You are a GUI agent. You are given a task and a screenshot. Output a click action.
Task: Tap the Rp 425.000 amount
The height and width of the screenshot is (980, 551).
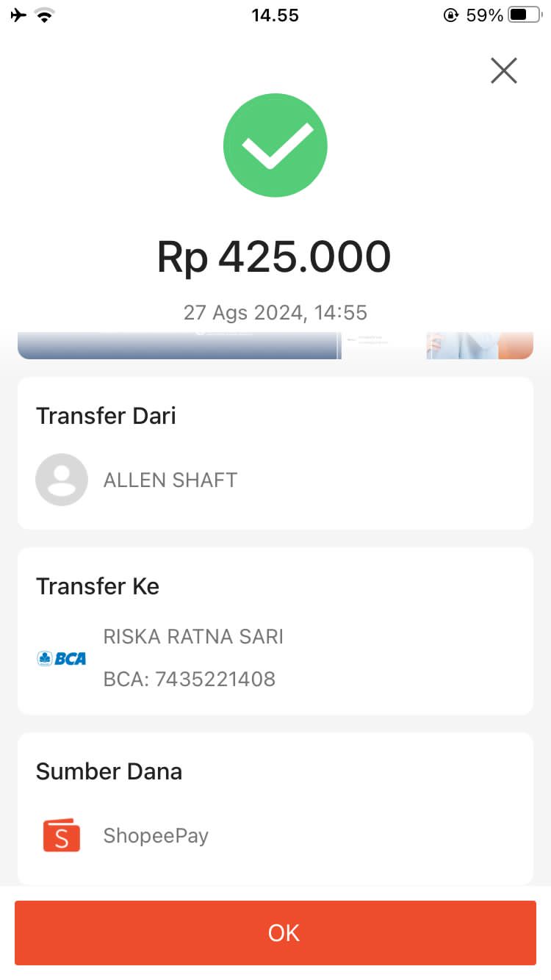click(x=274, y=257)
